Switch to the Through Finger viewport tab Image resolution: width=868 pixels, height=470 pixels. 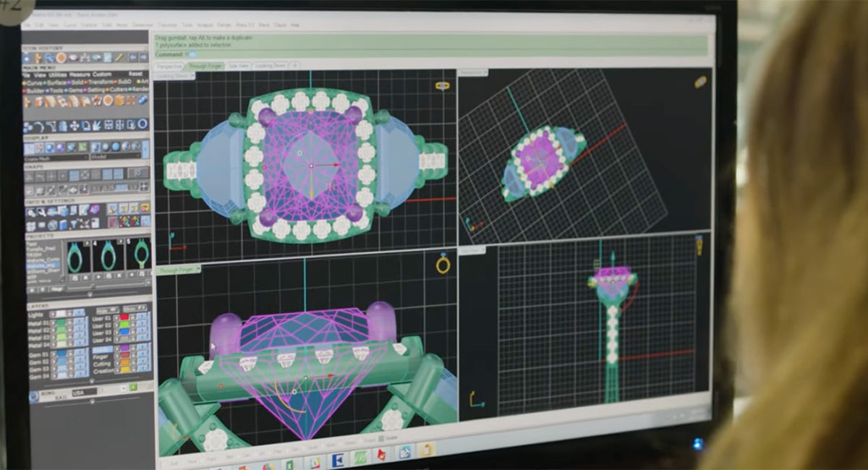pyautogui.click(x=205, y=66)
